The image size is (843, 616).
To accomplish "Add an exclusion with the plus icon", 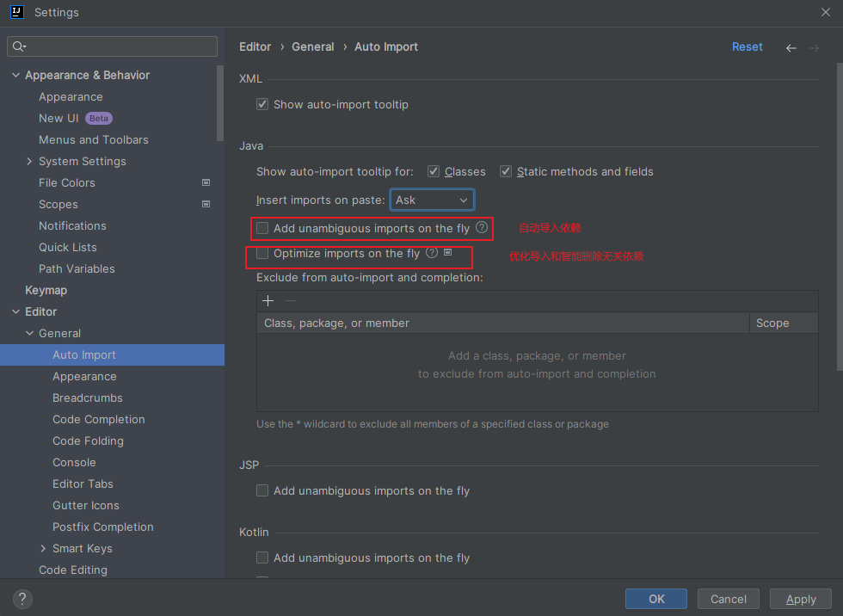I will 268,300.
